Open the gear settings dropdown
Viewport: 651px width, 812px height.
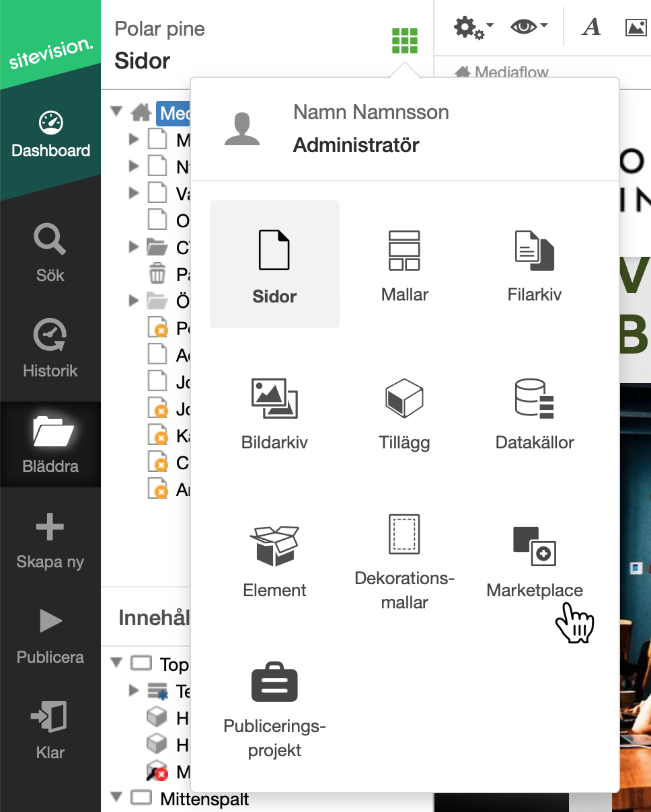tap(473, 27)
